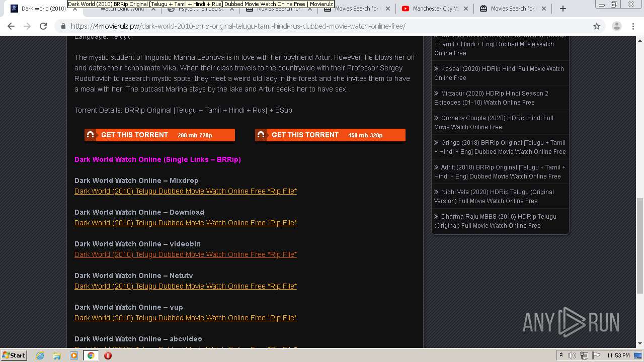This screenshot has width=644, height=362.
Task: Open a new browser tab
Action: 563,9
